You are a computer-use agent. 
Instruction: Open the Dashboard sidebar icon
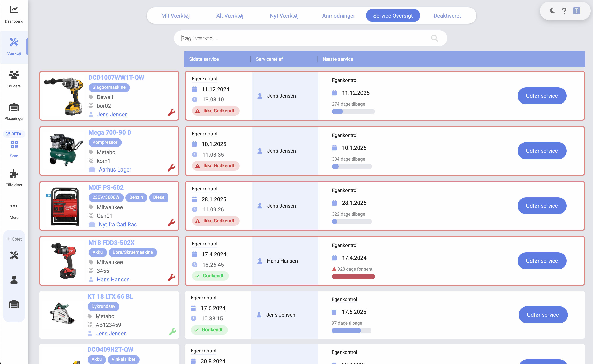pyautogui.click(x=14, y=10)
